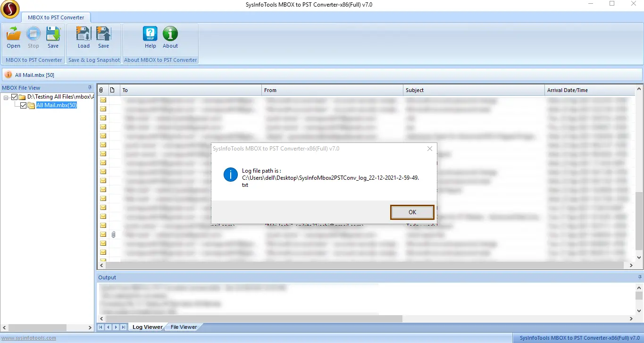
Task: Switch to the File Viewer tab
Action: 184,327
